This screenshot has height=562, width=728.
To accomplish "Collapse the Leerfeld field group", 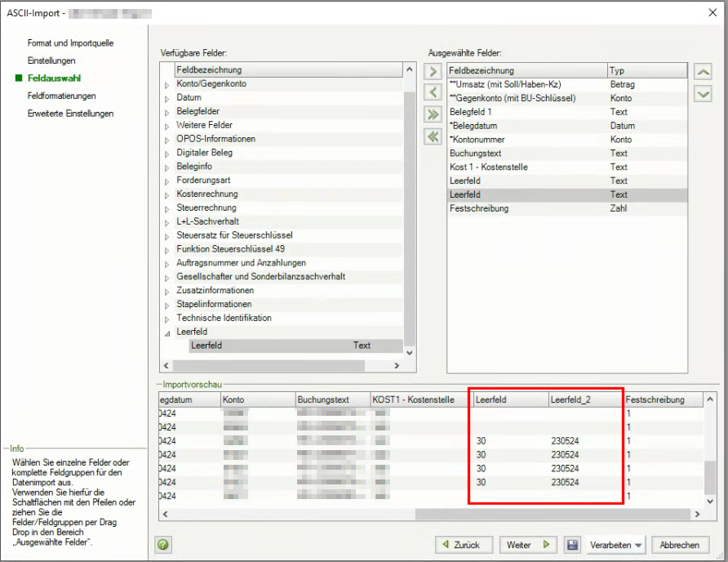I will (x=168, y=332).
